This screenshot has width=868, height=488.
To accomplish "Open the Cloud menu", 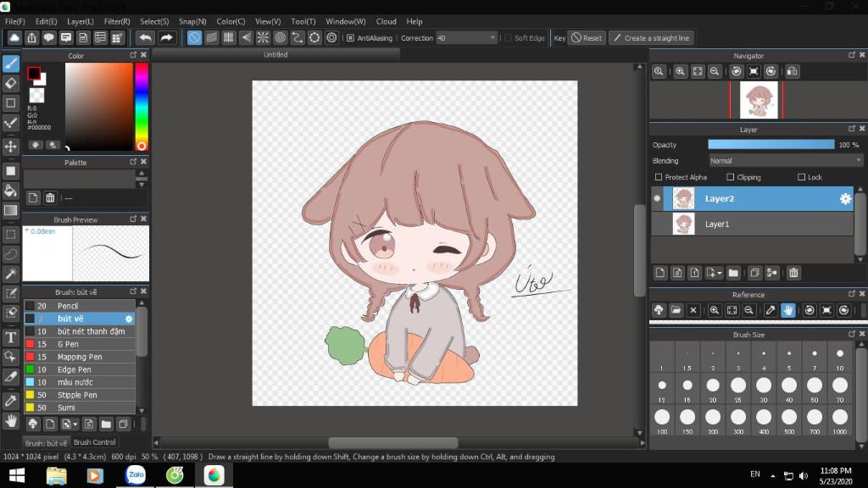I will click(x=386, y=21).
